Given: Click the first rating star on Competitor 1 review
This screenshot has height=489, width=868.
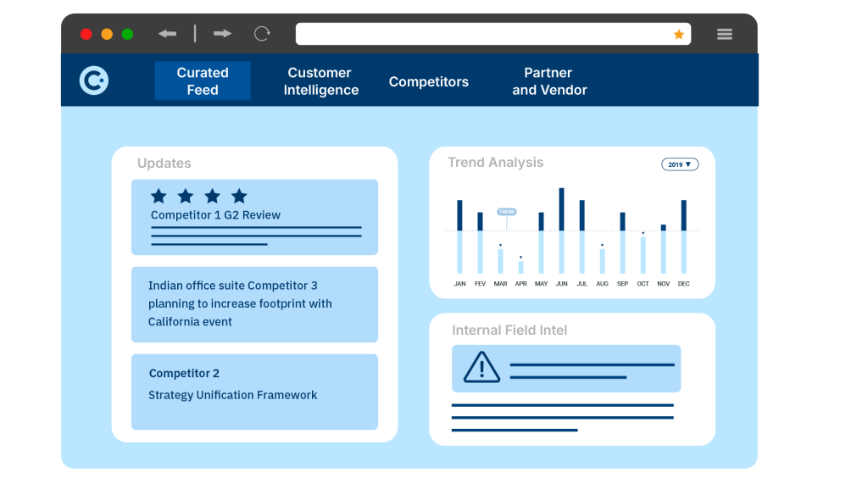Looking at the screenshot, I should point(159,196).
